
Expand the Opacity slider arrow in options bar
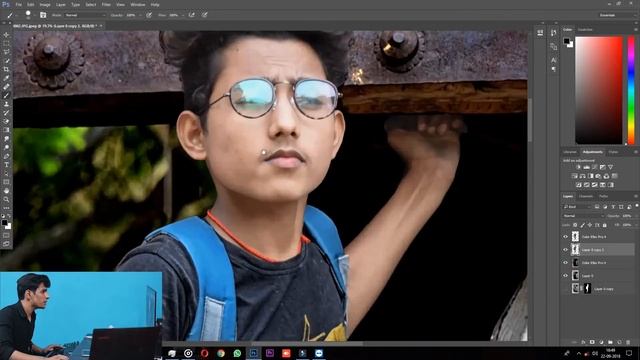(x=140, y=15)
